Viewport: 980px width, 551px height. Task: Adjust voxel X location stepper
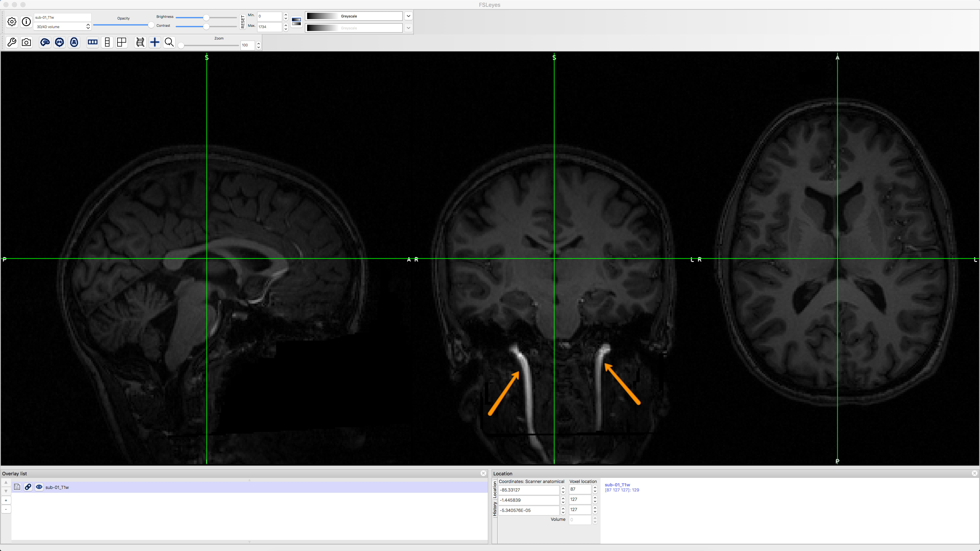[x=595, y=489]
